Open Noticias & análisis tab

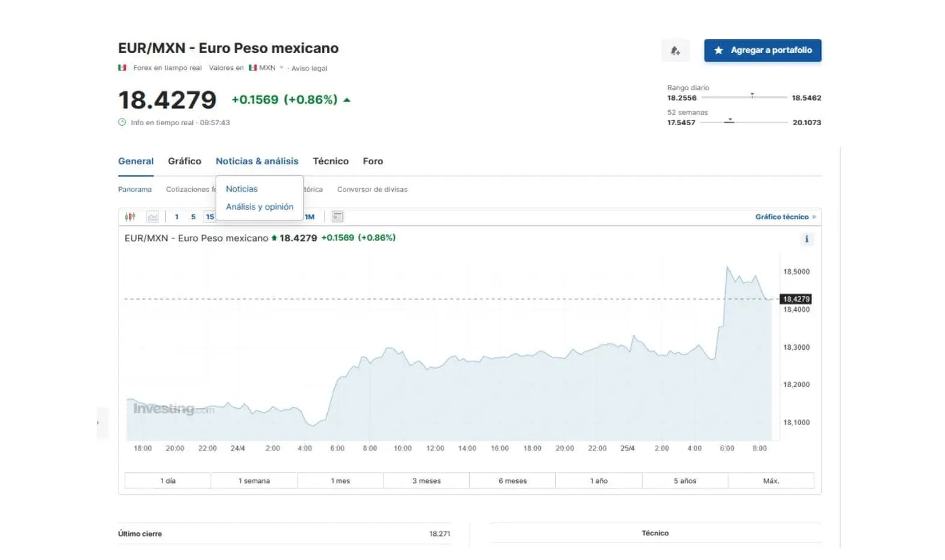(x=257, y=161)
